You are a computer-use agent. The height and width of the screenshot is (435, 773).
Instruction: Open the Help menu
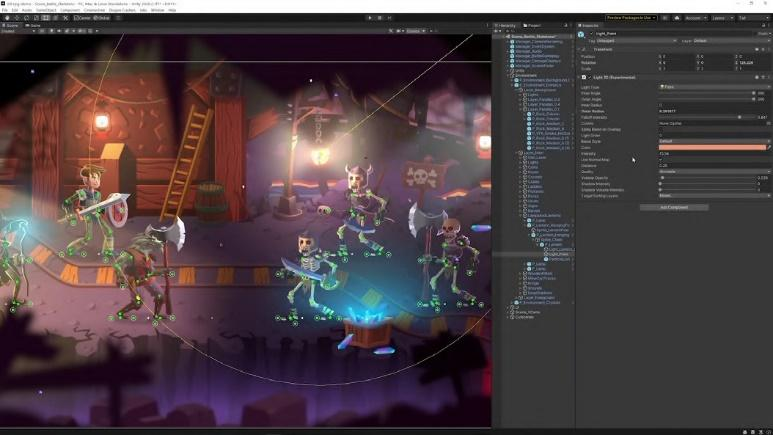click(172, 10)
